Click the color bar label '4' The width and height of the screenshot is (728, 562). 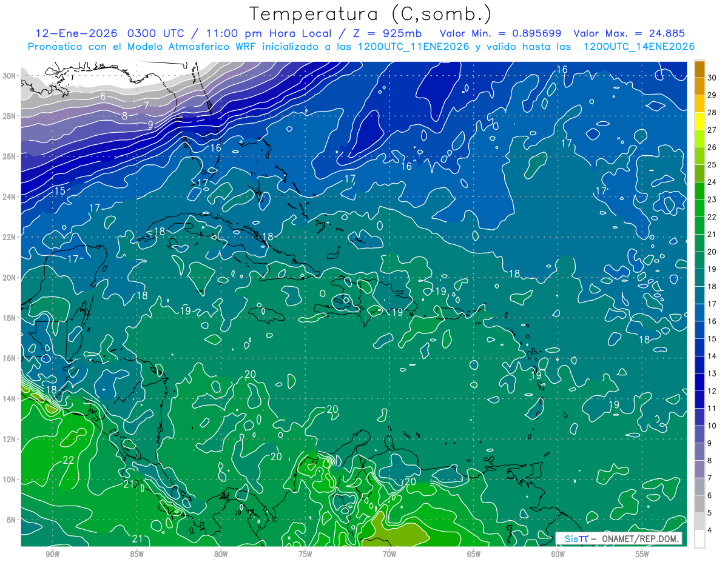pyautogui.click(x=710, y=530)
